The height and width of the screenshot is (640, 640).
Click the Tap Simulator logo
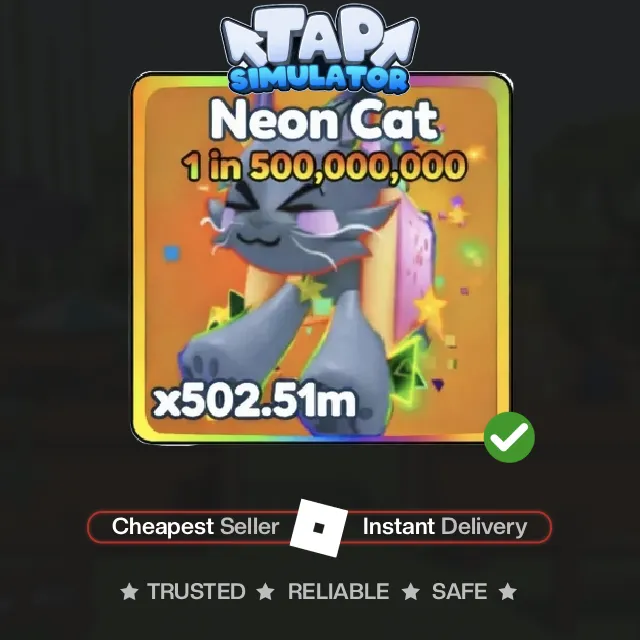pyautogui.click(x=319, y=48)
